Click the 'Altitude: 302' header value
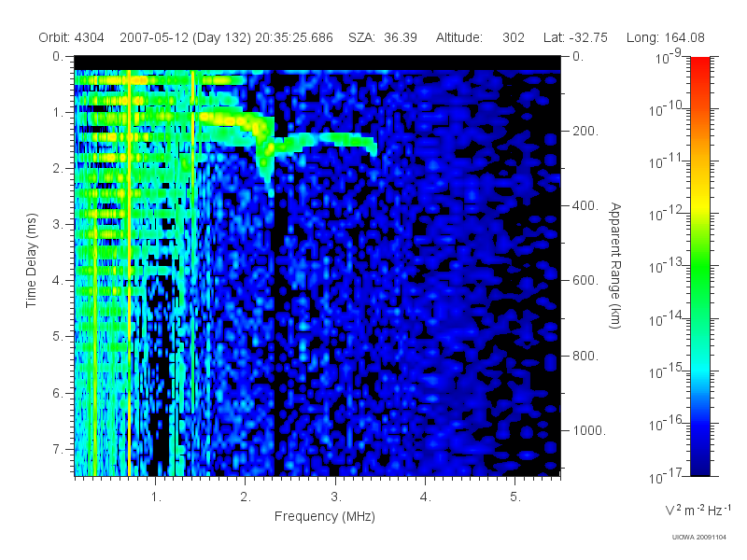 480,37
